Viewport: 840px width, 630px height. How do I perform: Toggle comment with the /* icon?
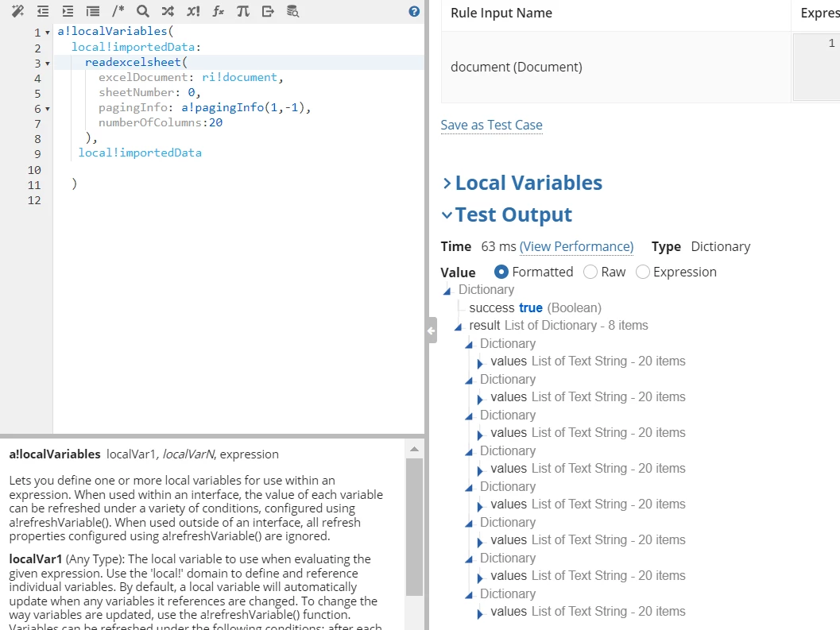pos(118,11)
